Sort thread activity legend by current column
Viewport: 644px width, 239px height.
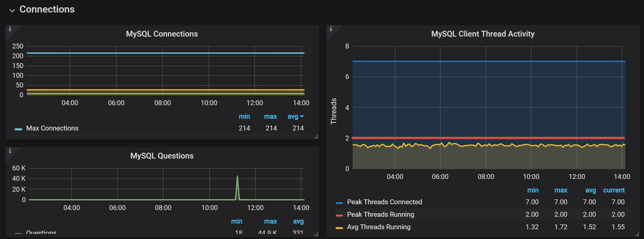[x=614, y=190]
